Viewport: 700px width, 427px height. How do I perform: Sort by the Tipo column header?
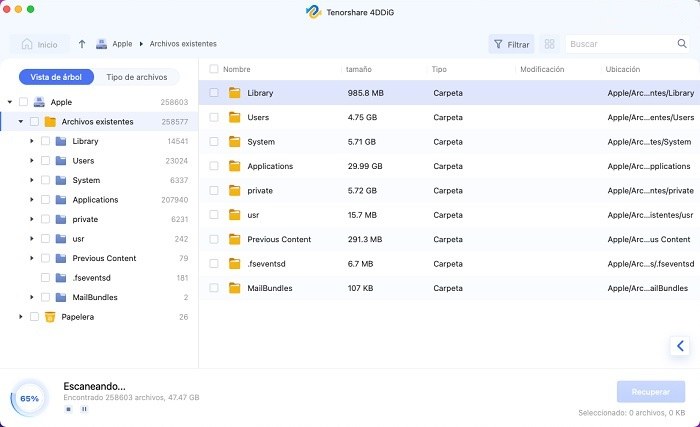439,69
